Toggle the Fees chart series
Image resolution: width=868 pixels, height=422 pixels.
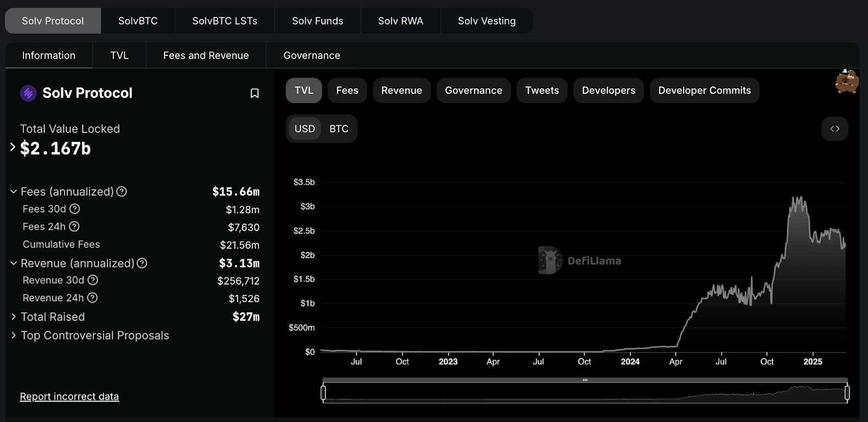(x=347, y=91)
